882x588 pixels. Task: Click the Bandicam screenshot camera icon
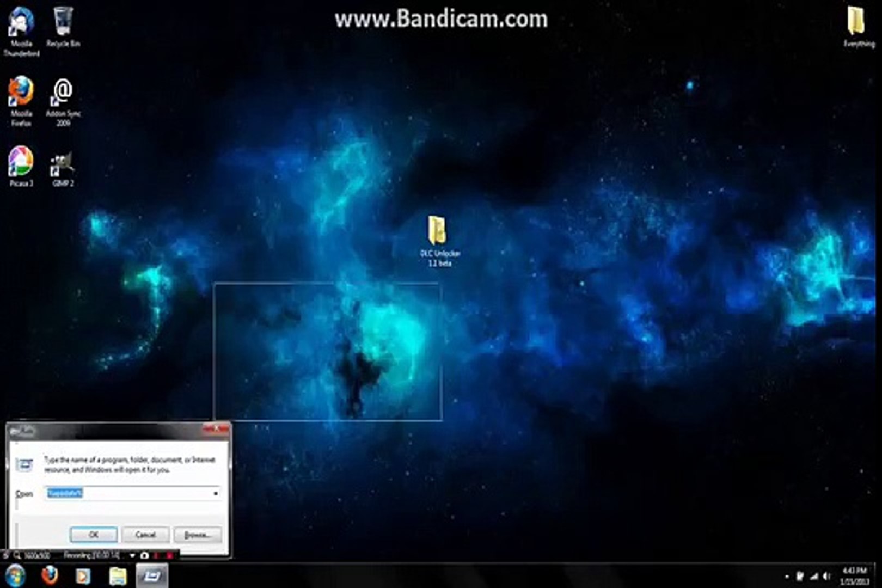(144, 555)
